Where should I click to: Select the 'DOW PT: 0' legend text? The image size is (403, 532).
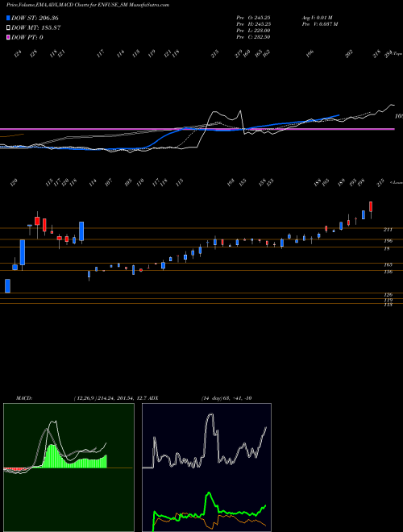point(27,37)
